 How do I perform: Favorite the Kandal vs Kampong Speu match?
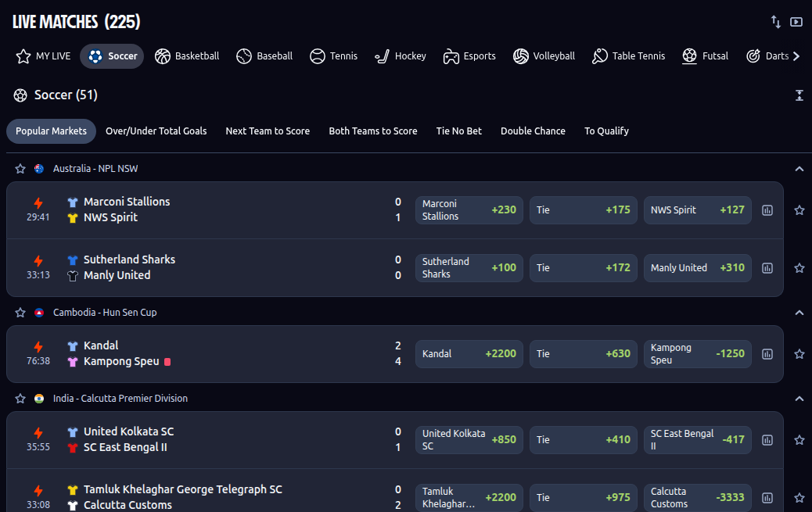(799, 354)
